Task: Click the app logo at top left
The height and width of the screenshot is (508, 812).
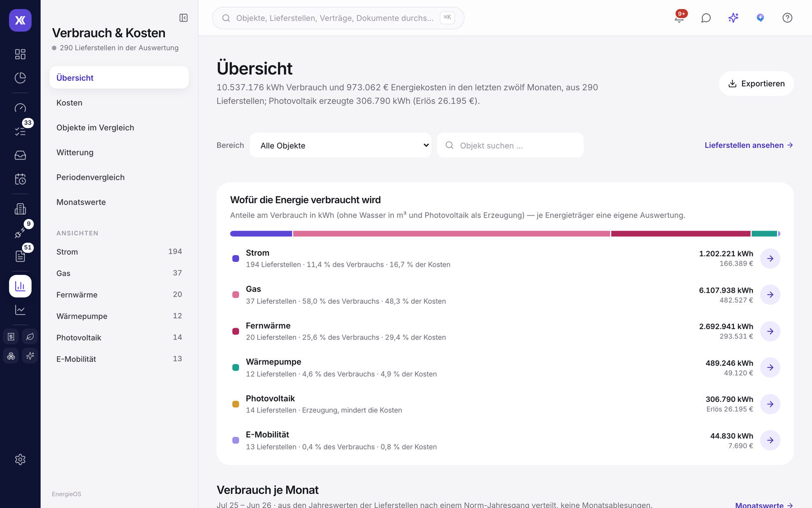Action: [20, 20]
